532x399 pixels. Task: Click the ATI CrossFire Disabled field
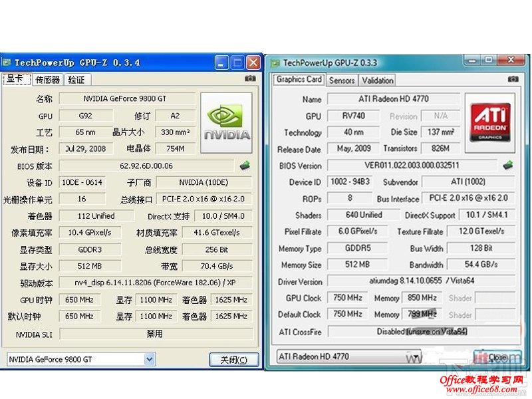pyautogui.click(x=424, y=331)
